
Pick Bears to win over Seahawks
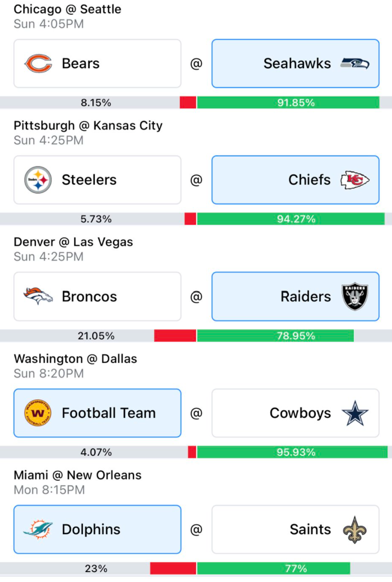(98, 63)
